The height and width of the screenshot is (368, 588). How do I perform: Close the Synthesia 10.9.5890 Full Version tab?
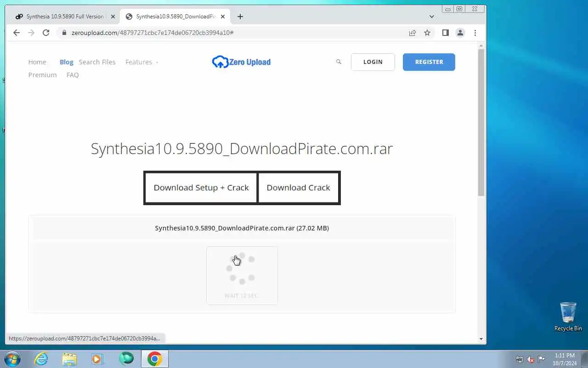click(x=113, y=17)
